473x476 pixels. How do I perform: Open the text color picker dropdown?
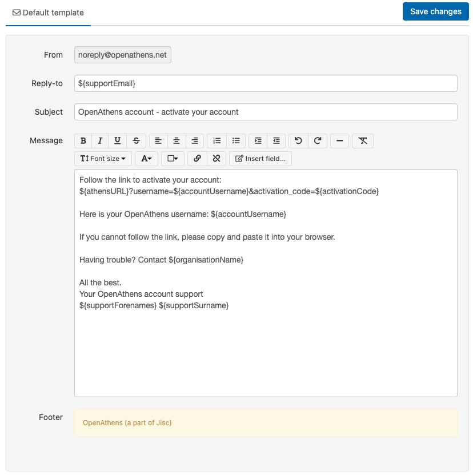pyautogui.click(x=146, y=159)
